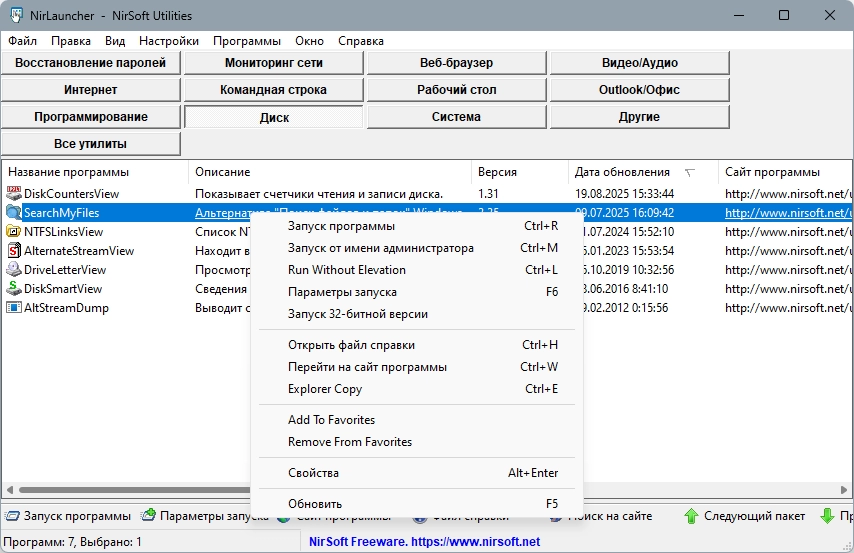Click the NirLauncher title bar icon
The image size is (854, 553).
pos(16,15)
